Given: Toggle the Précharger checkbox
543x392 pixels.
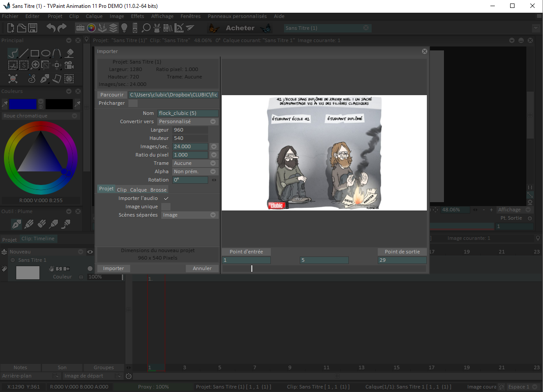Looking at the screenshot, I should click(x=133, y=103).
